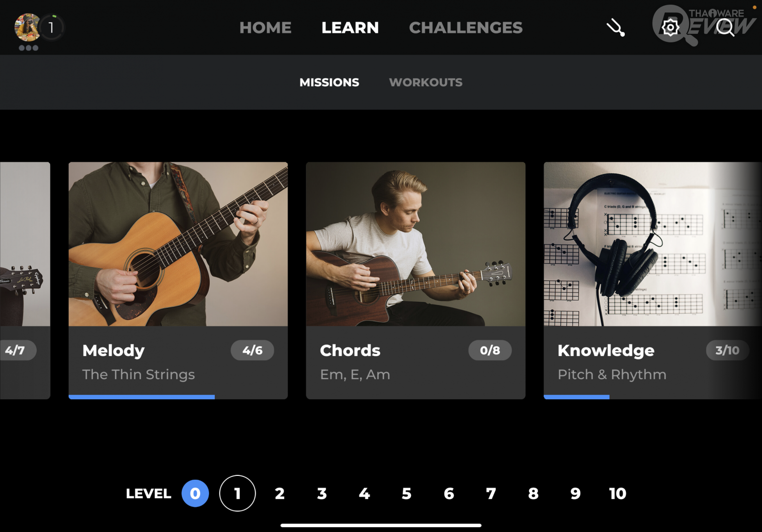762x532 pixels.
Task: Select Level 0
Action: pyautogui.click(x=195, y=493)
